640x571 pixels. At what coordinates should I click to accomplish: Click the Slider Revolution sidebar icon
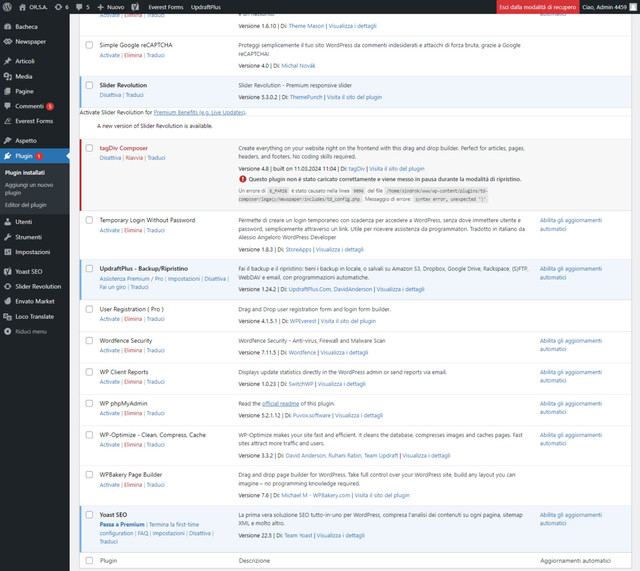tap(8, 287)
